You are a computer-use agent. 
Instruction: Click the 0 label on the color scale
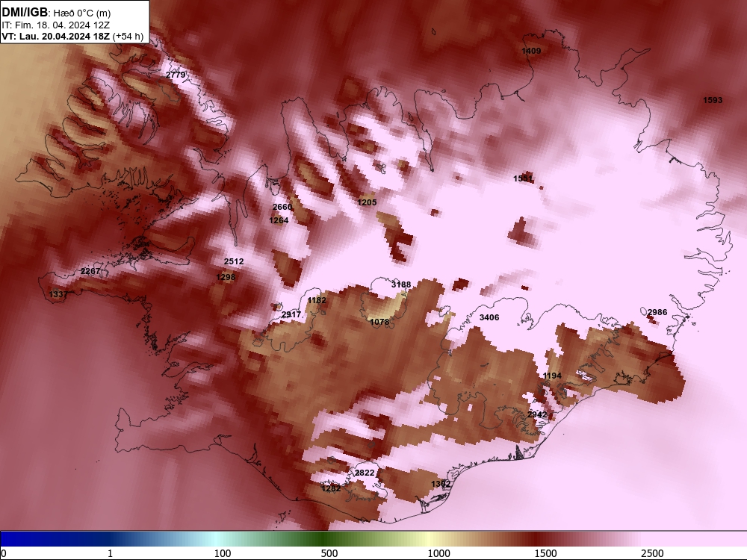point(4,553)
